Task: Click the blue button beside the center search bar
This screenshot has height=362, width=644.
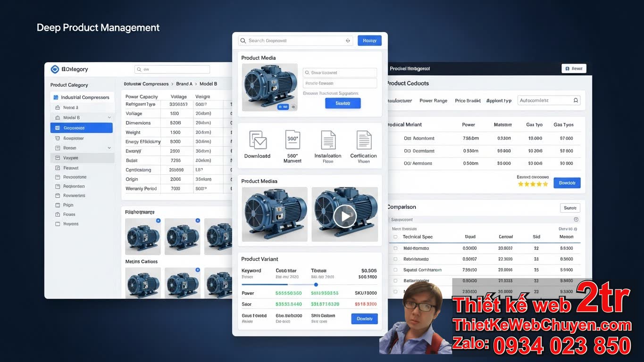Action: [369, 41]
